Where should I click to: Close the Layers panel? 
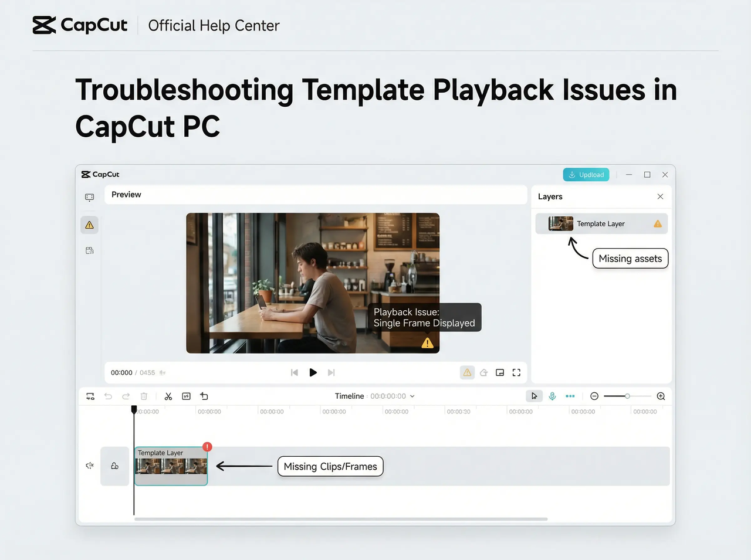click(x=660, y=196)
